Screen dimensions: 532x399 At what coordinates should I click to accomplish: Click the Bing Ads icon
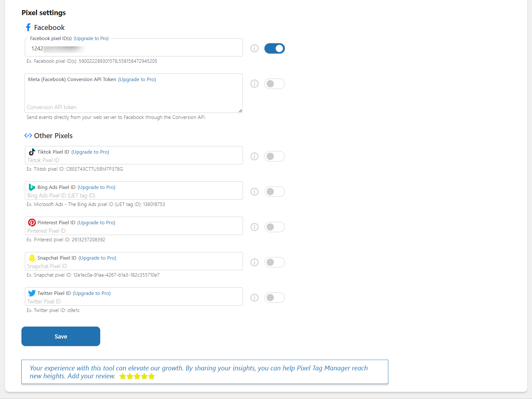tap(32, 187)
